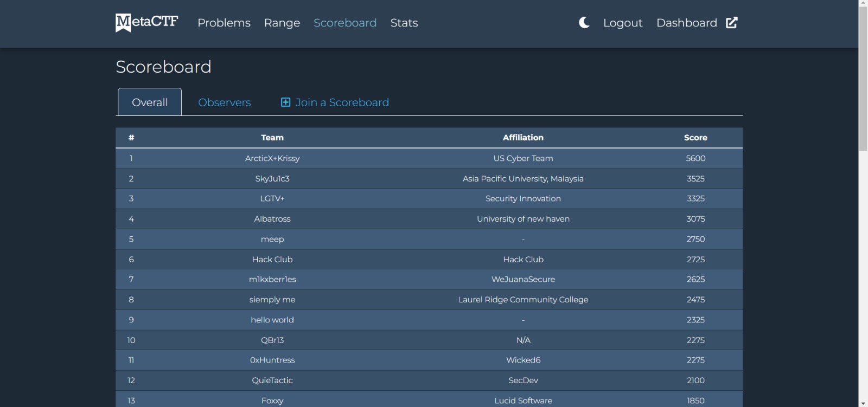The image size is (868, 407).
Task: Click scrollbar down arrow
Action: 863,403
